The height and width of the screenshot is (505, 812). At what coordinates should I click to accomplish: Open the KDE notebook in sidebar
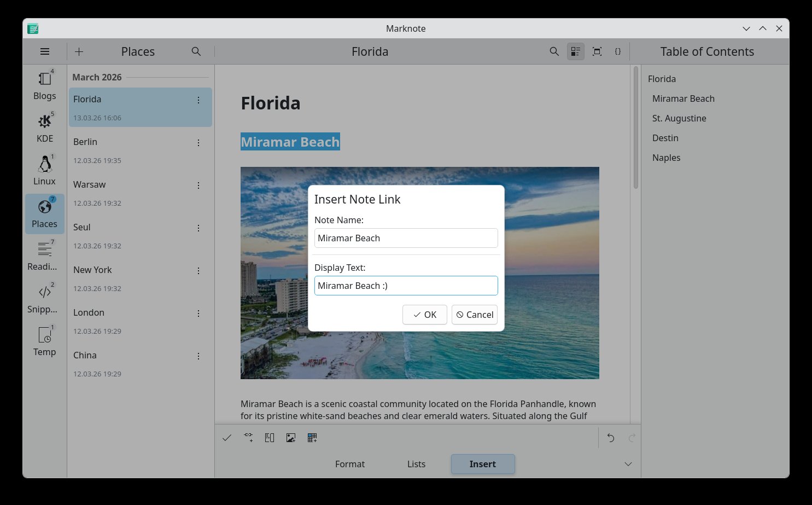(x=45, y=127)
